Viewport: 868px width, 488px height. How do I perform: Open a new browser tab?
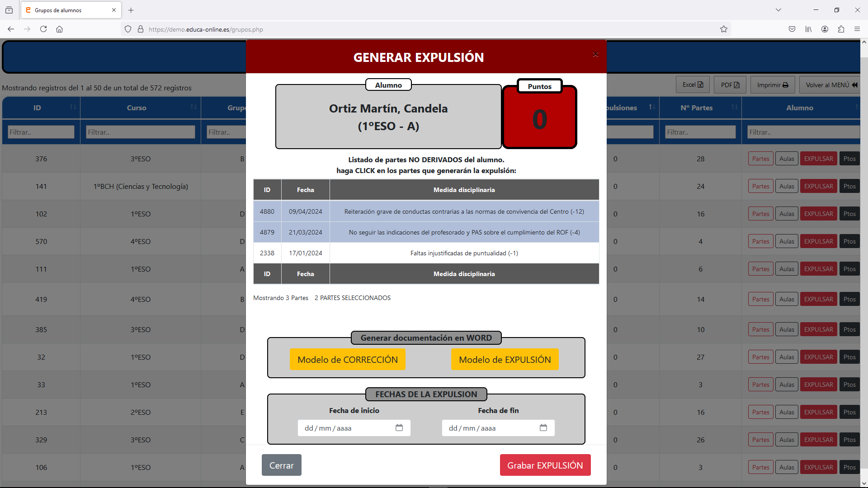click(131, 10)
